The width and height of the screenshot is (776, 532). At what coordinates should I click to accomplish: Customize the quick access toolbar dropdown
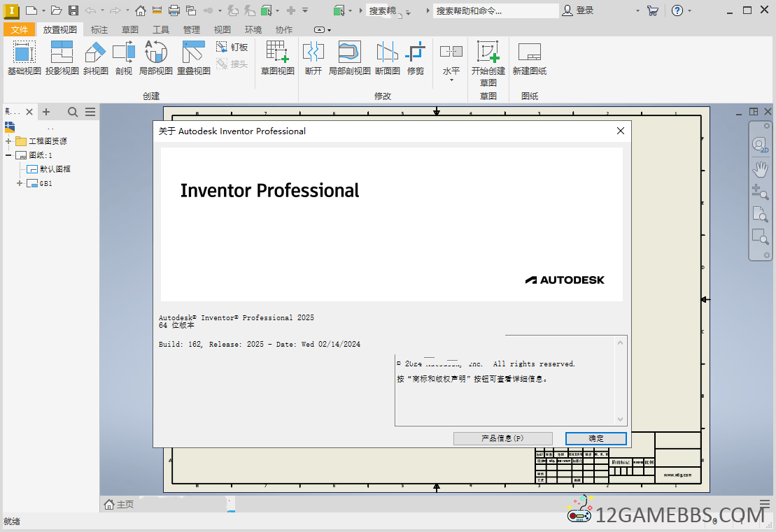click(305, 10)
